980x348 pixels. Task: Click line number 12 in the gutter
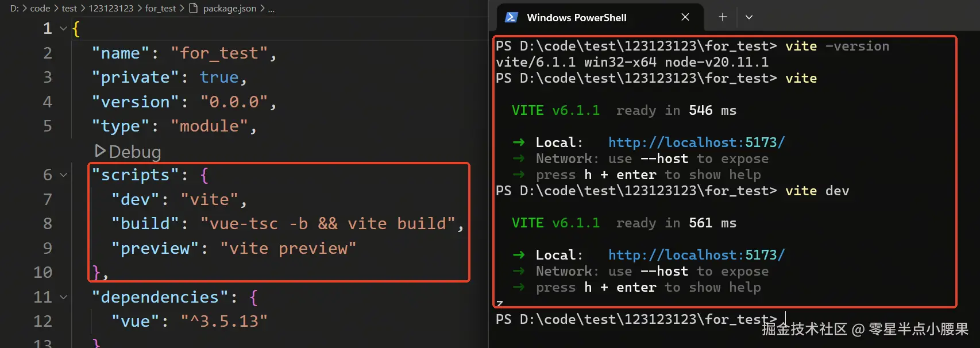pos(43,321)
